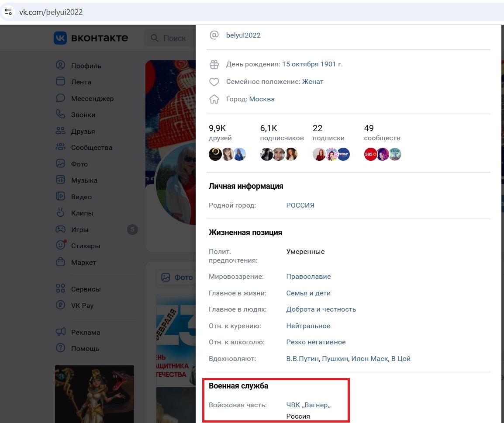The width and height of the screenshot is (504, 423).
Task: Click the Илон Маск inspiration link
Action: pyautogui.click(x=369, y=359)
